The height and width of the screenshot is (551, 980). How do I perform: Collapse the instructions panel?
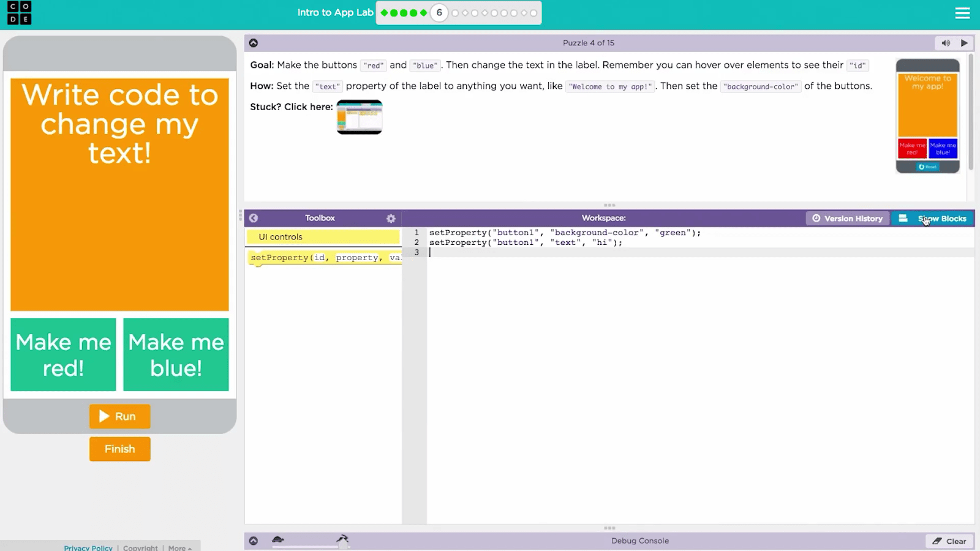coord(253,42)
